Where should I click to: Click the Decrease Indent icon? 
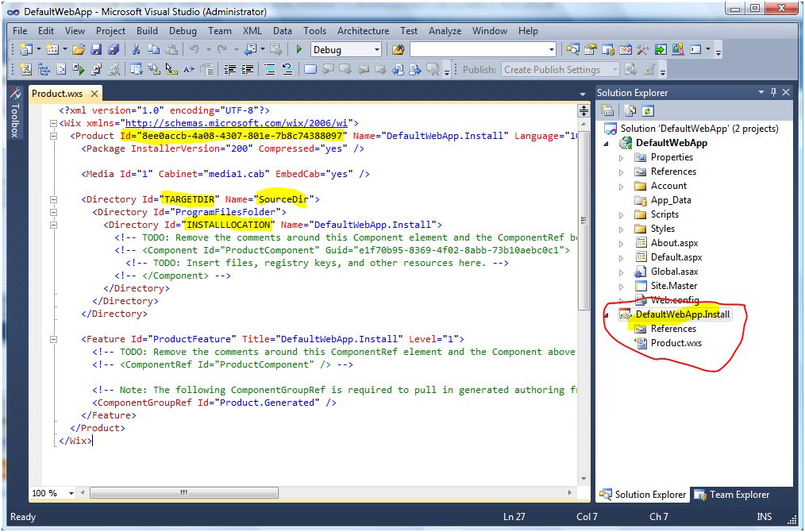229,69
